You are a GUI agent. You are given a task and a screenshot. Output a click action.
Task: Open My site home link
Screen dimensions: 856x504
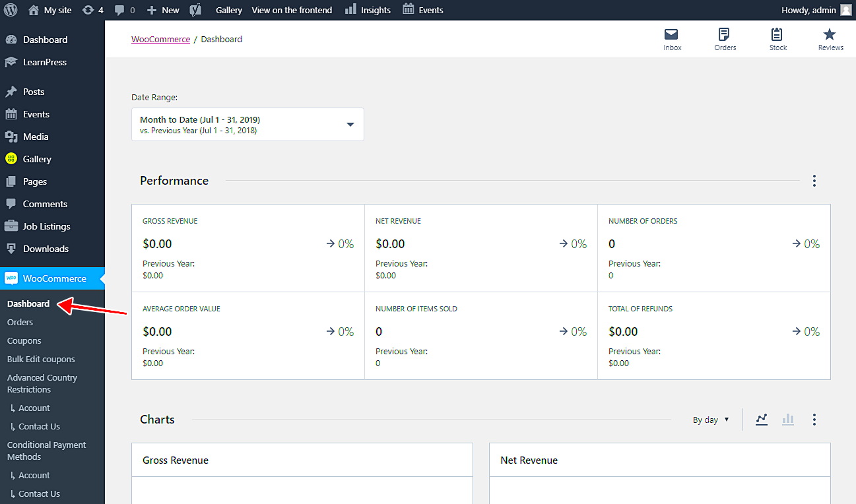click(50, 10)
